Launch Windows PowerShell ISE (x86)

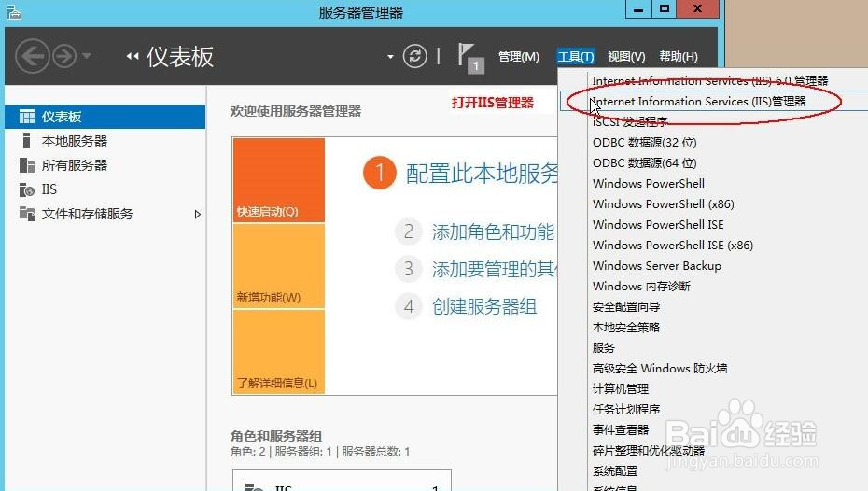coord(673,245)
